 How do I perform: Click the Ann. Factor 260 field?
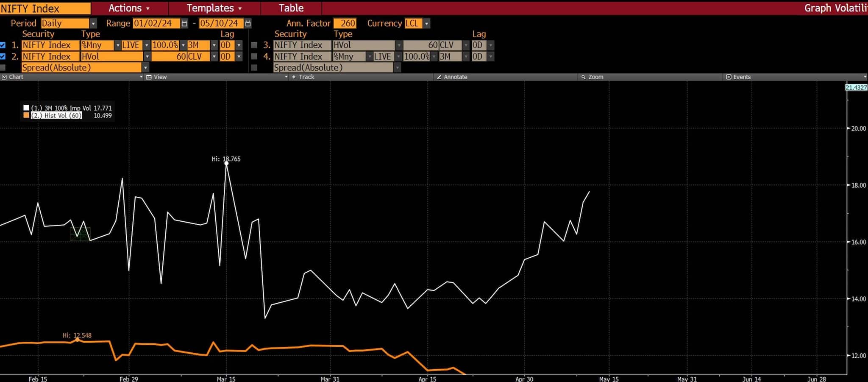345,23
